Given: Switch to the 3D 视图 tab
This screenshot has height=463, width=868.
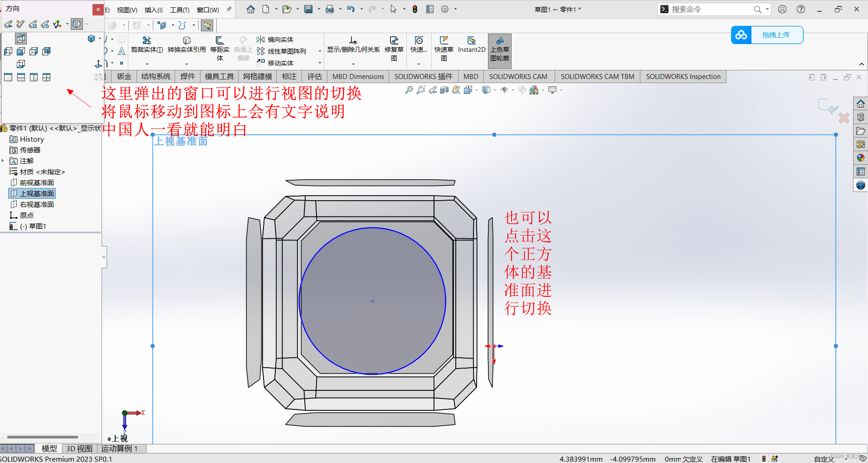Looking at the screenshot, I should click(x=79, y=448).
